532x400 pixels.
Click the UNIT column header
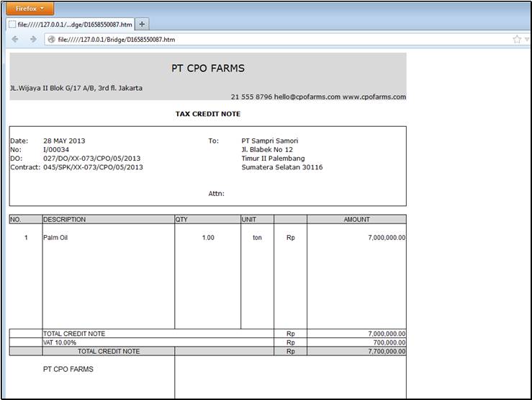[257, 219]
